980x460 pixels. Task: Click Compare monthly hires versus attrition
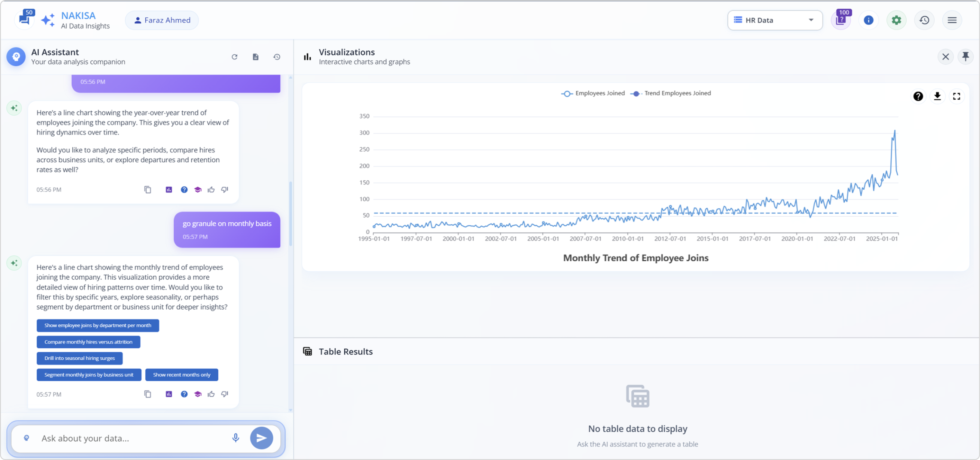tap(88, 342)
